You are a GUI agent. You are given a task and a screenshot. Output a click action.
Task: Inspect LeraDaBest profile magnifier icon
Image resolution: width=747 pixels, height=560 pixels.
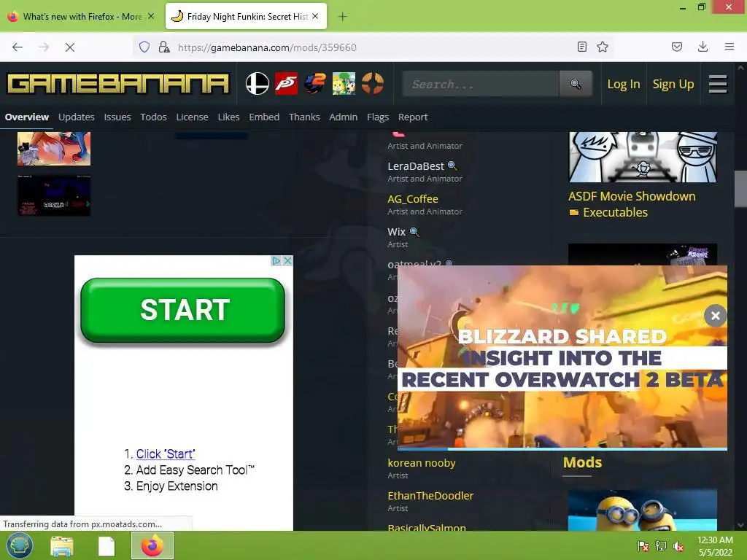(x=452, y=166)
